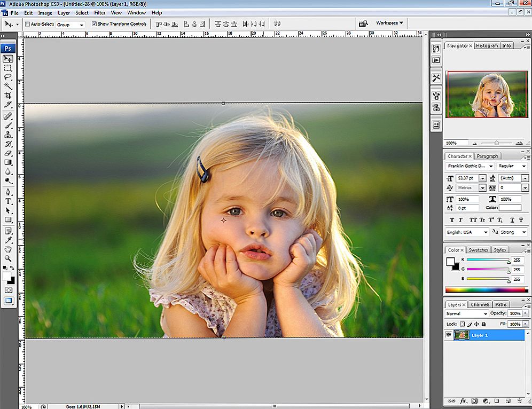The image size is (532, 409).
Task: Select the Magic Wand tool
Action: [x=8, y=86]
